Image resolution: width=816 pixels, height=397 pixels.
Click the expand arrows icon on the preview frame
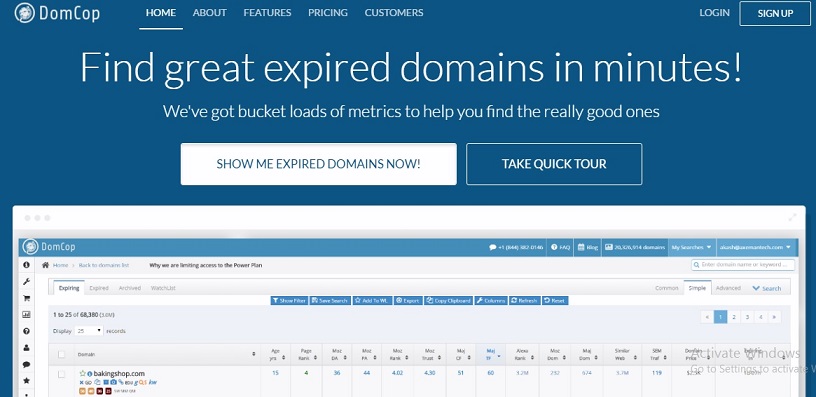793,217
